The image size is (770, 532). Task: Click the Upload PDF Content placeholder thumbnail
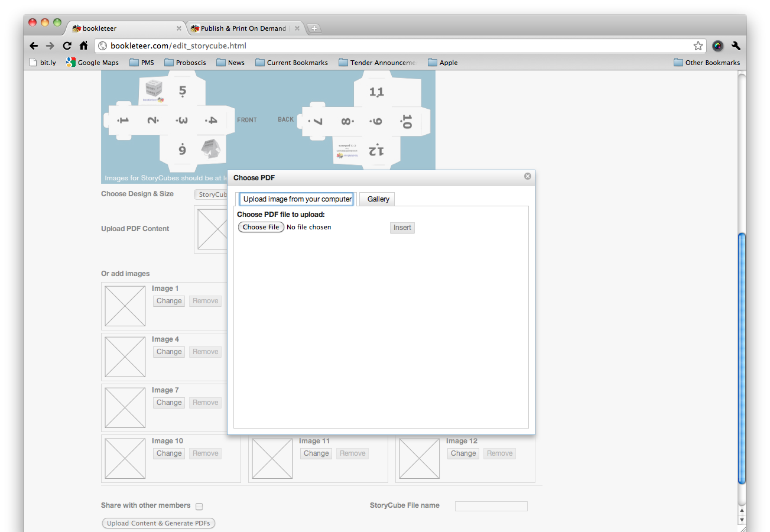212,229
